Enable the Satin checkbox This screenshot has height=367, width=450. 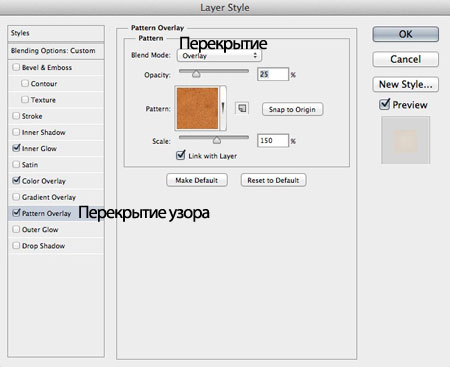pos(16,164)
